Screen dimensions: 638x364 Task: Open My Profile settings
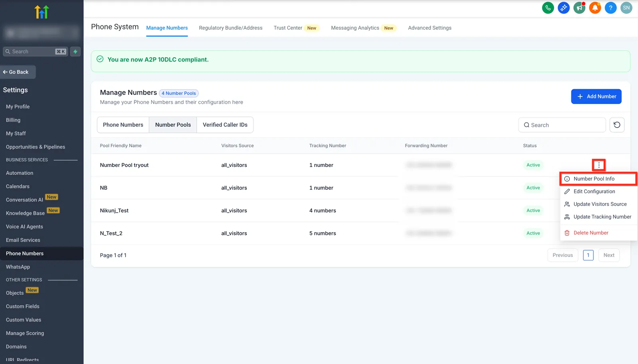pos(18,107)
